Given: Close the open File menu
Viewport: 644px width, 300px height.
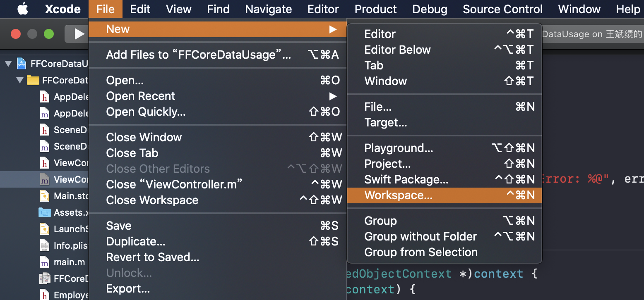Looking at the screenshot, I should pos(106,9).
